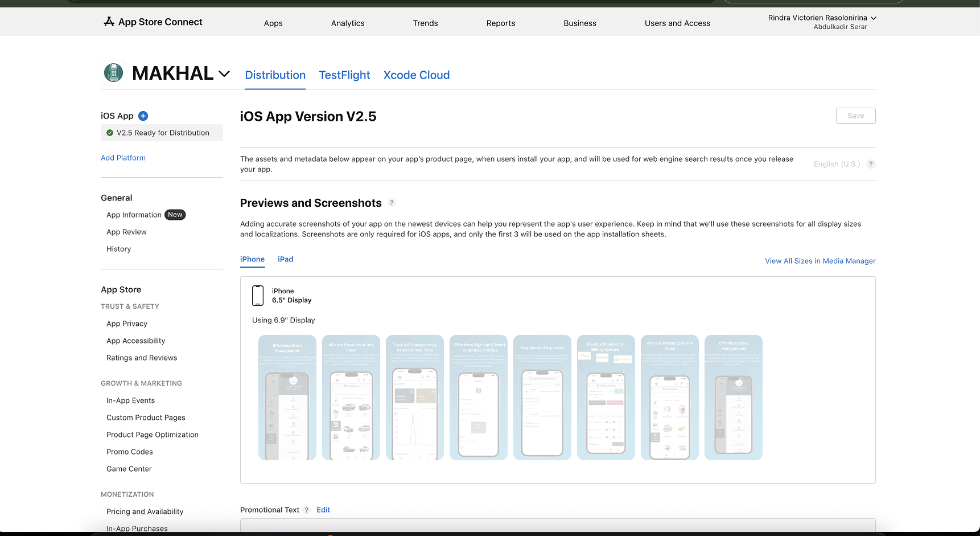Open the Apps menu
The width and height of the screenshot is (980, 536).
(x=273, y=23)
